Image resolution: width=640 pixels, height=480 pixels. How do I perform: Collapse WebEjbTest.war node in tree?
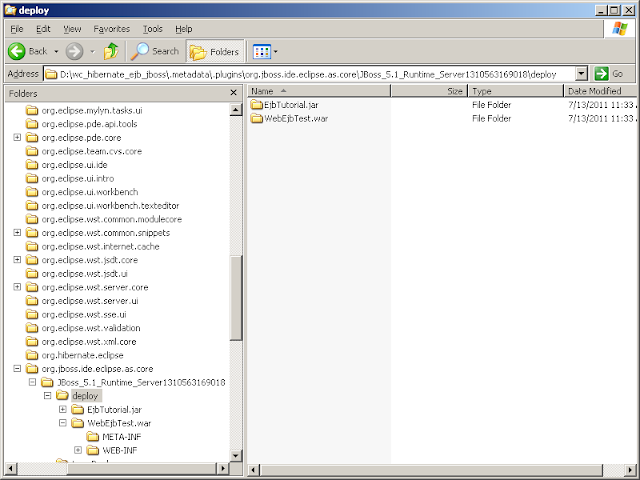(x=63, y=423)
